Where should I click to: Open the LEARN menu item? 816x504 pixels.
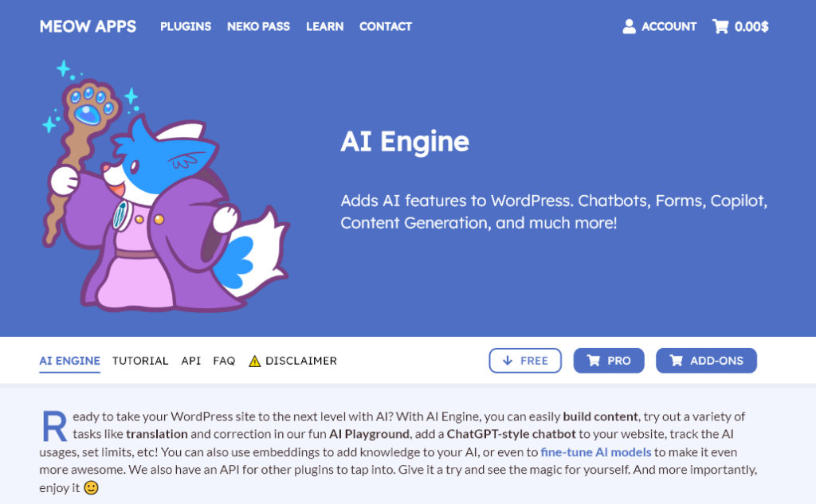click(x=325, y=26)
